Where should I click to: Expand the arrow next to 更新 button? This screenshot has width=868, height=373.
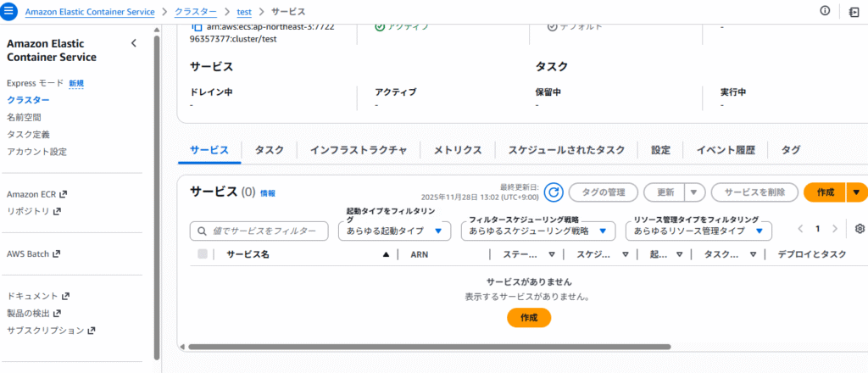693,192
